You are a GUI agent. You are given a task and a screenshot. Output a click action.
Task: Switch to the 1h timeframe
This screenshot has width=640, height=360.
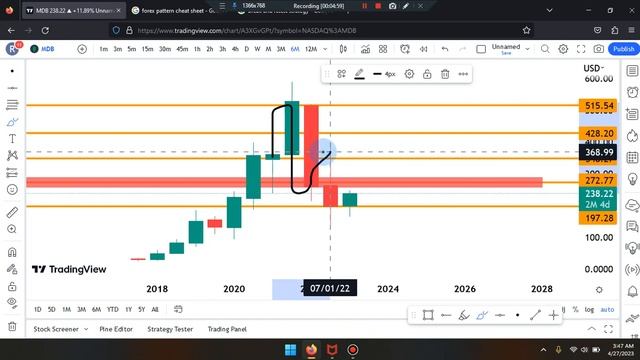tap(197, 49)
